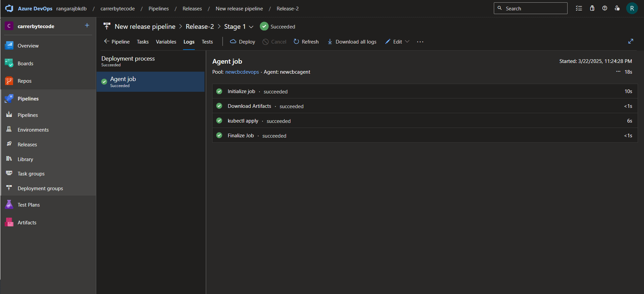Click the Deploy button
The image size is (644, 294).
pos(242,42)
